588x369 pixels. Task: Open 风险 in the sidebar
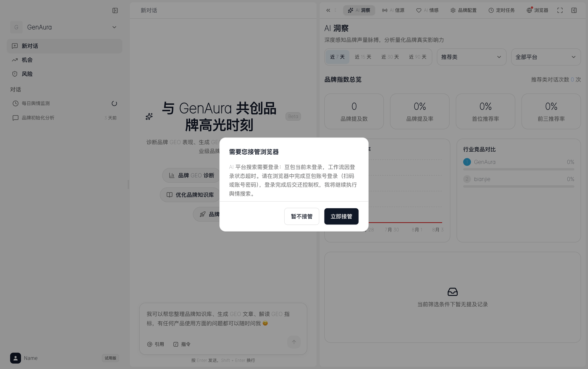(x=64, y=74)
